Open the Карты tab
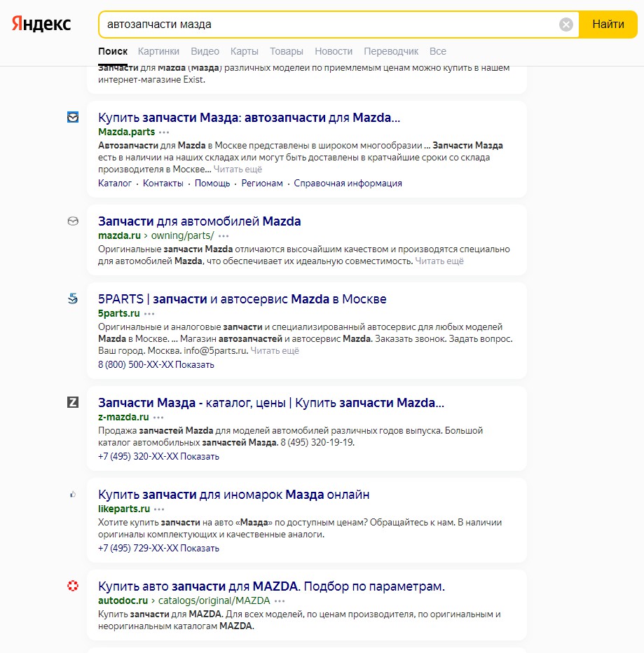 point(245,51)
